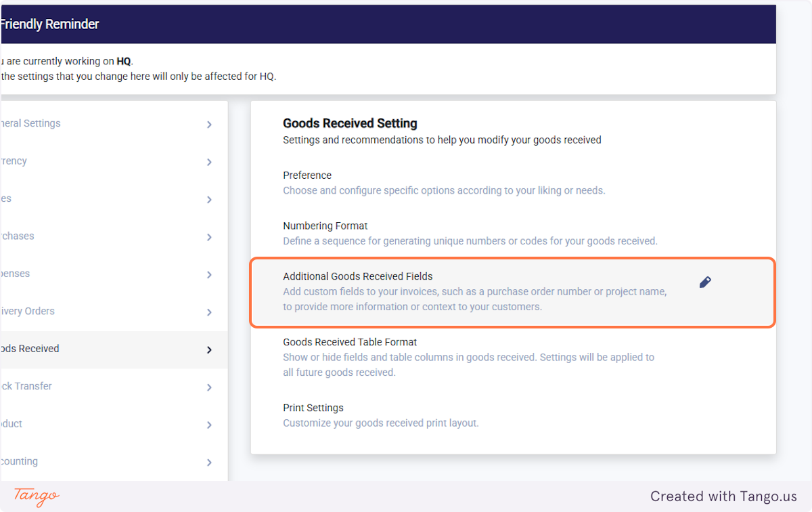Click the Goods Received Setting heading
Image resolution: width=812 pixels, height=512 pixels.
(350, 123)
